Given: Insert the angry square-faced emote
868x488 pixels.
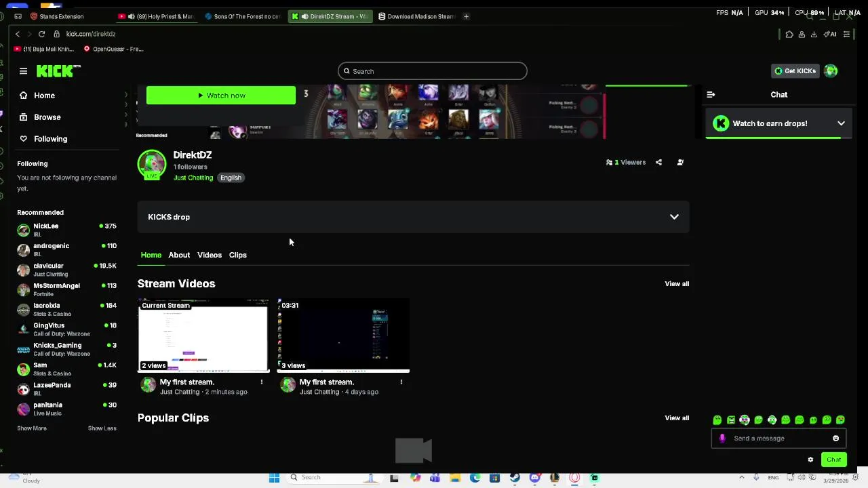Looking at the screenshot, I should click(x=731, y=420).
